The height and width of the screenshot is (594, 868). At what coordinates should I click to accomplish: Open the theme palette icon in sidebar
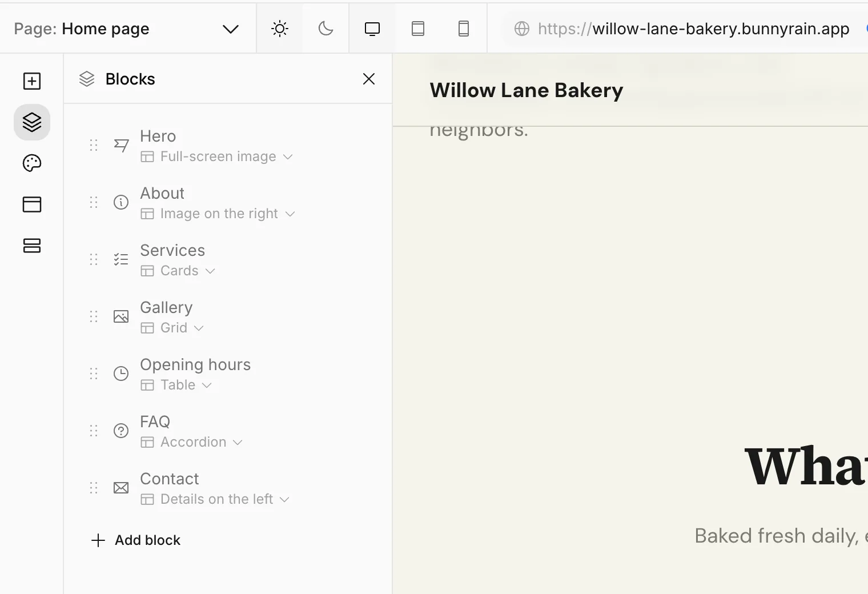[32, 163]
